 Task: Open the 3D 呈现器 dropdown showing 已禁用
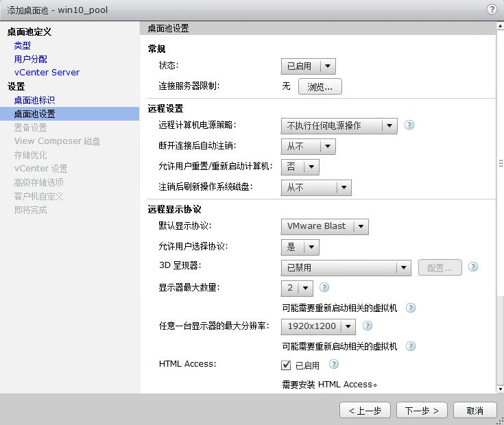tap(346, 268)
